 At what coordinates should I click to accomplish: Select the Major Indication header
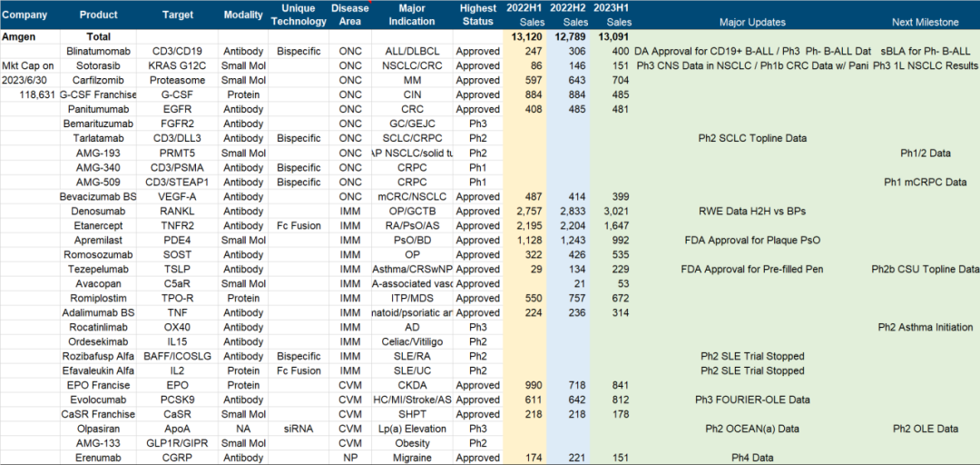(x=412, y=15)
